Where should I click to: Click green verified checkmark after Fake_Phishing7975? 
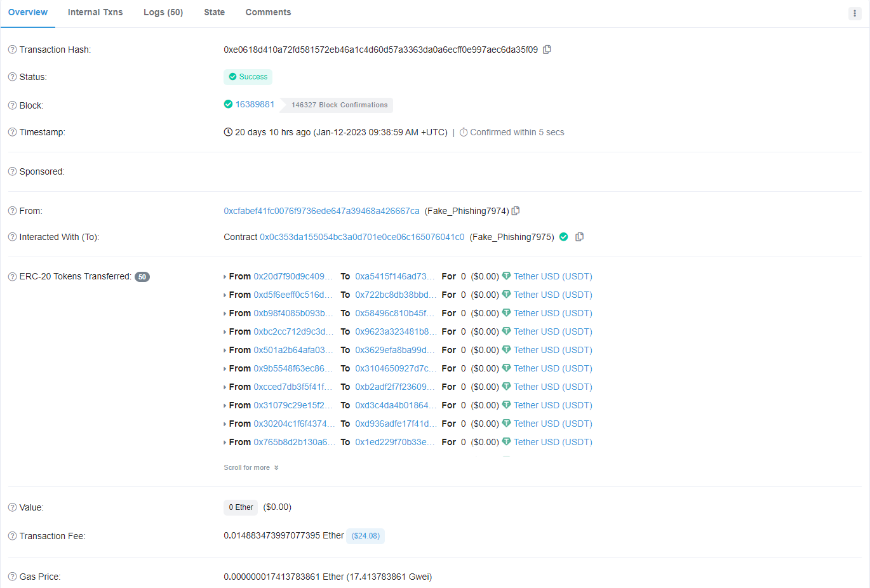563,237
